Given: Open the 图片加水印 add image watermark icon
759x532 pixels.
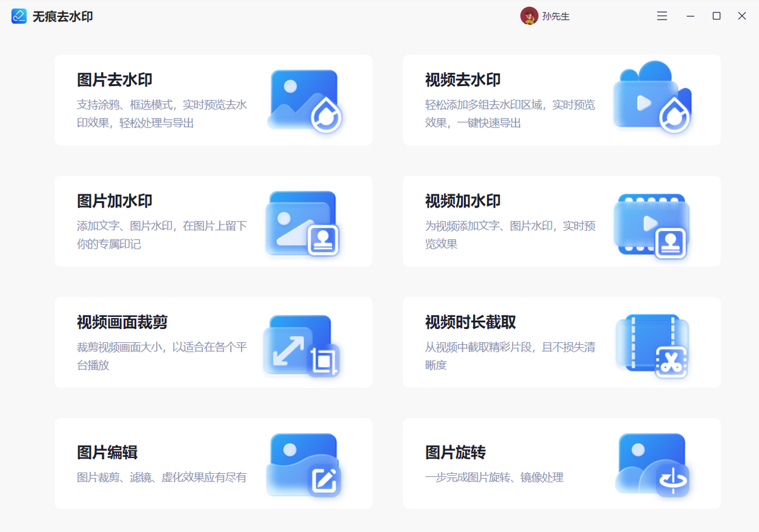Looking at the screenshot, I should pyautogui.click(x=302, y=221).
